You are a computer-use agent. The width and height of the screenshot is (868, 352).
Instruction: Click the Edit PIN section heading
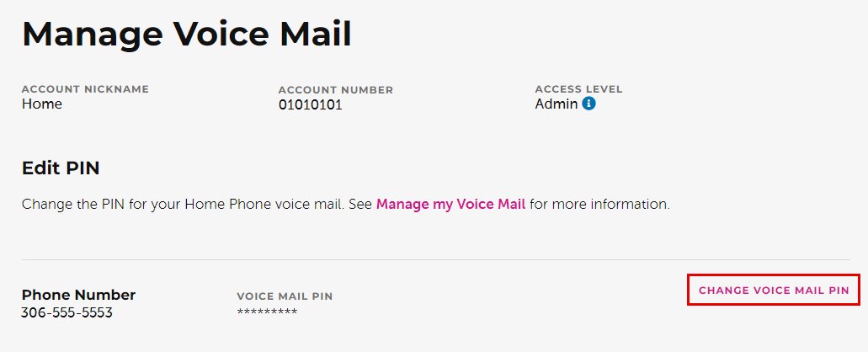point(61,168)
